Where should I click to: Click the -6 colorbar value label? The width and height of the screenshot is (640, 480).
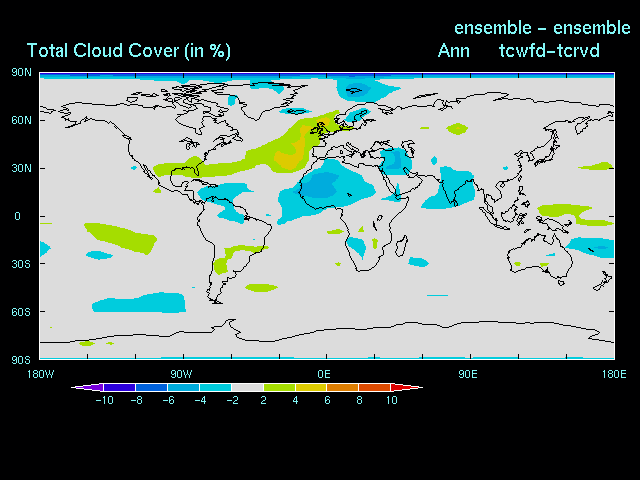169,400
